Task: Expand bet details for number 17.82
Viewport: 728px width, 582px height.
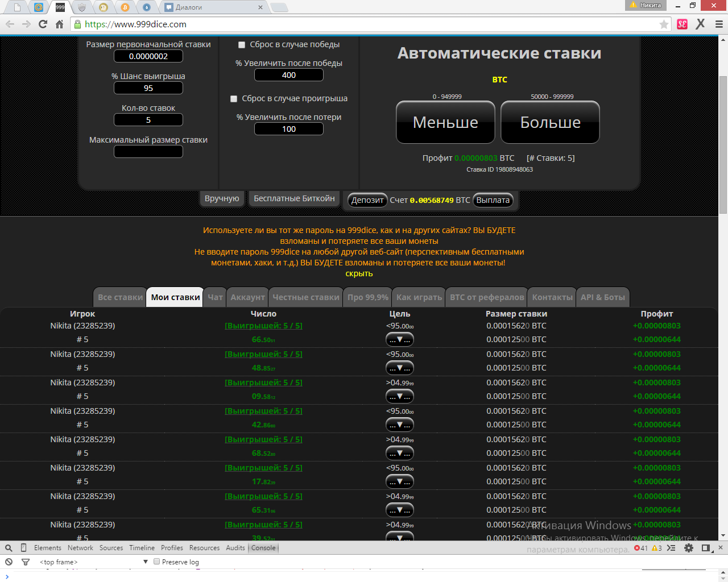Action: click(x=400, y=481)
